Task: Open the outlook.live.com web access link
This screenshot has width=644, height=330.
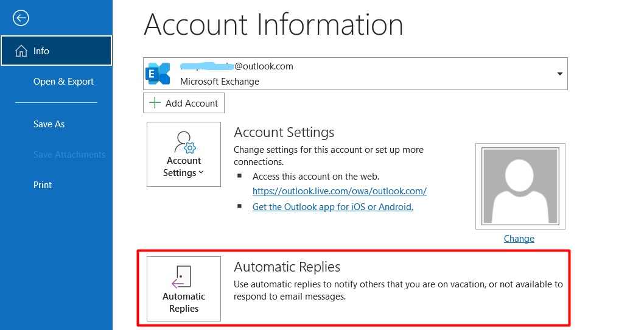Action: click(x=339, y=191)
